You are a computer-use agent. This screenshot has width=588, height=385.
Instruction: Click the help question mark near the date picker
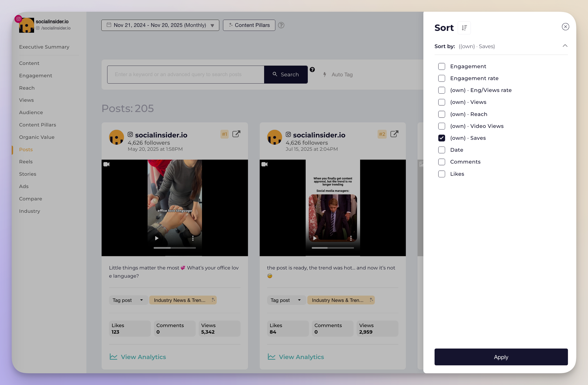point(281,25)
